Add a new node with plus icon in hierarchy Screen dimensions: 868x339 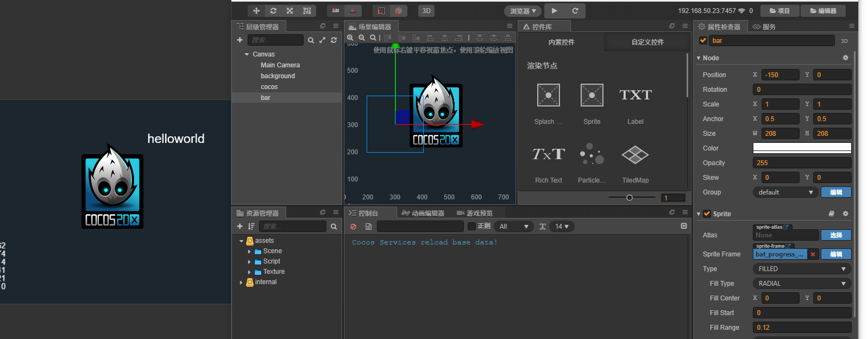click(x=240, y=40)
